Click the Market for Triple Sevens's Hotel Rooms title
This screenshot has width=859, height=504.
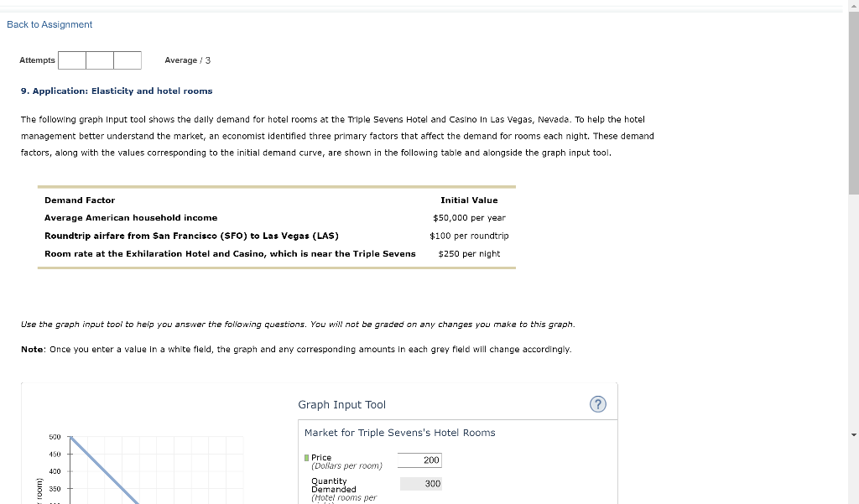(399, 432)
